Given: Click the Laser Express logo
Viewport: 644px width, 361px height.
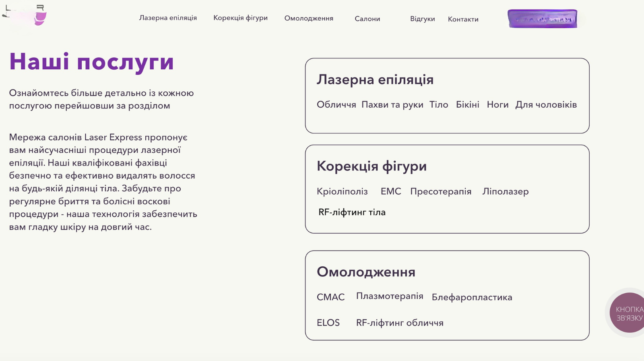Looking at the screenshot, I should [x=25, y=16].
